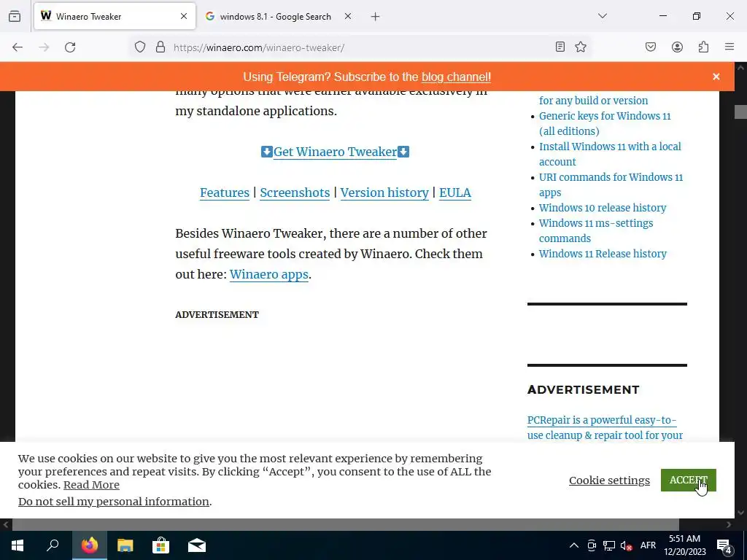Open URI commands for Windows 11 apps
The image size is (747, 560).
(611, 184)
